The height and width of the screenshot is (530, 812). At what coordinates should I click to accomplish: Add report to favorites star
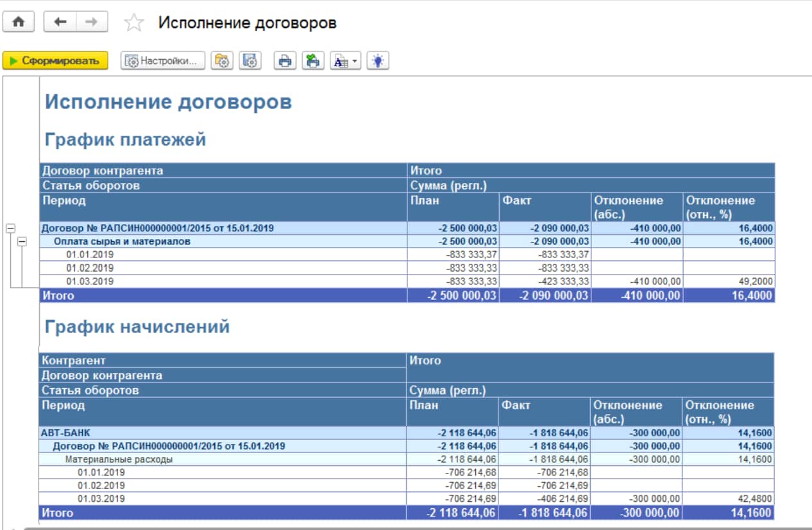(134, 23)
